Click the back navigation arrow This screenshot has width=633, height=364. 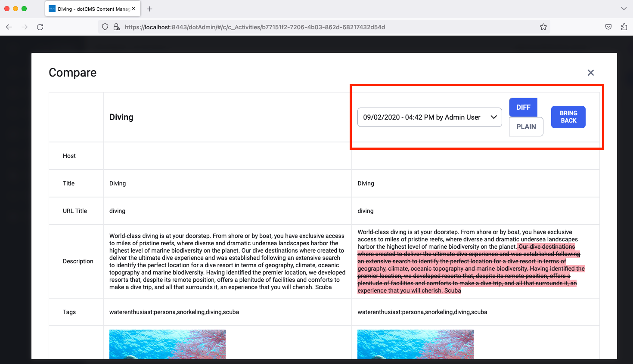9,27
